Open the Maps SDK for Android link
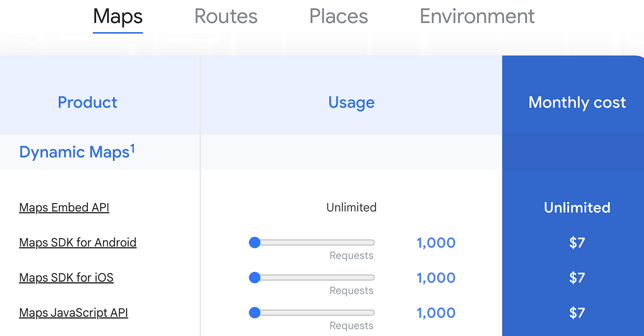This screenshot has height=336, width=644. click(x=78, y=243)
